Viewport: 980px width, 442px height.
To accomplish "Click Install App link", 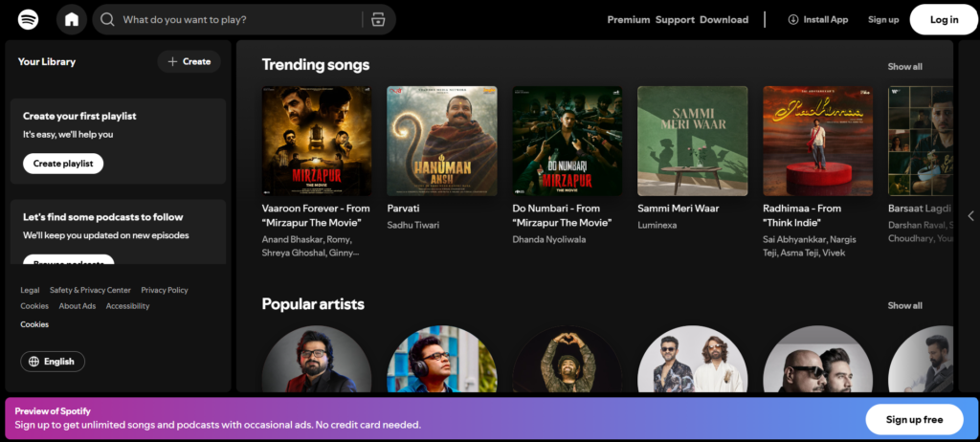I will 818,19.
